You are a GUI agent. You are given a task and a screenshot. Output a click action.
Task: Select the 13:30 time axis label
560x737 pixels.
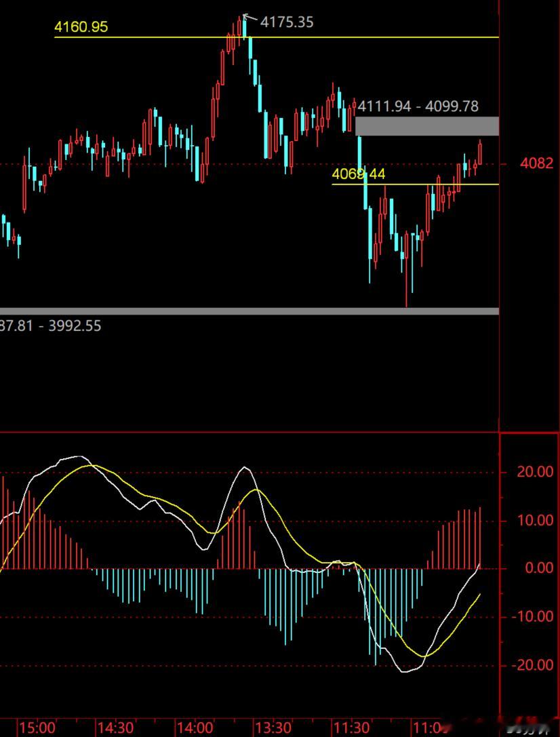click(274, 728)
